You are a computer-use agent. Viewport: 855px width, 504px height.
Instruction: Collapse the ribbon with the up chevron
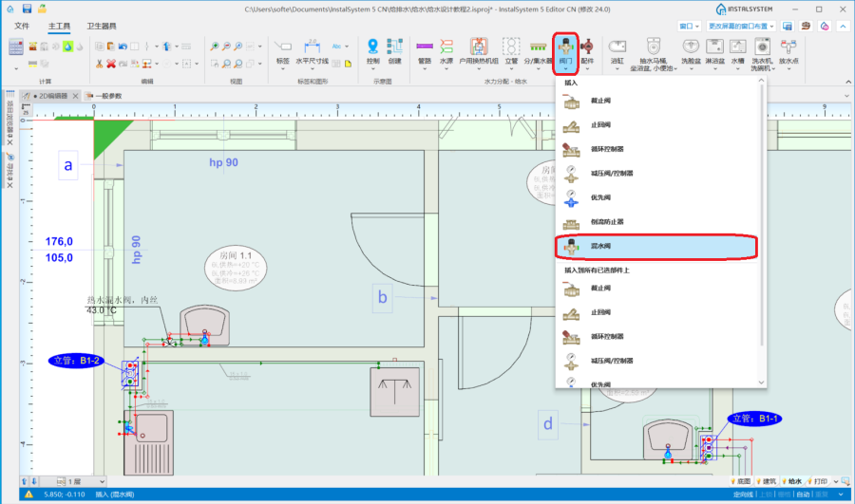click(x=843, y=27)
